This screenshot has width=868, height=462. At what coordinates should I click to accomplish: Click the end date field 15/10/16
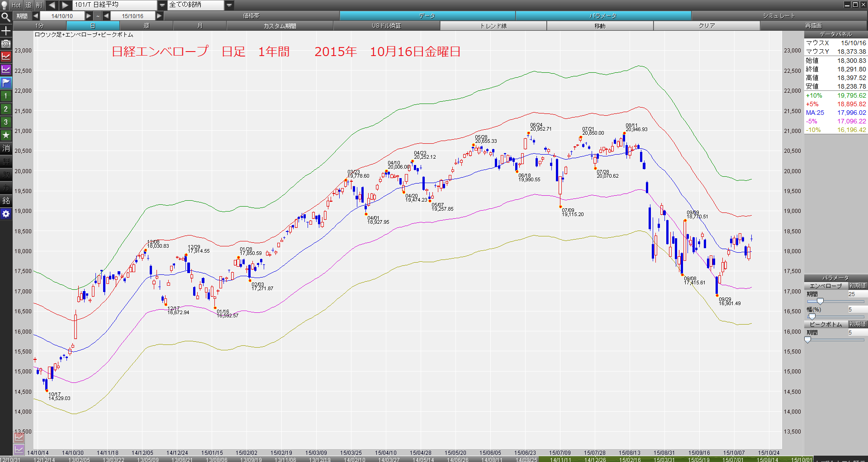tap(133, 16)
